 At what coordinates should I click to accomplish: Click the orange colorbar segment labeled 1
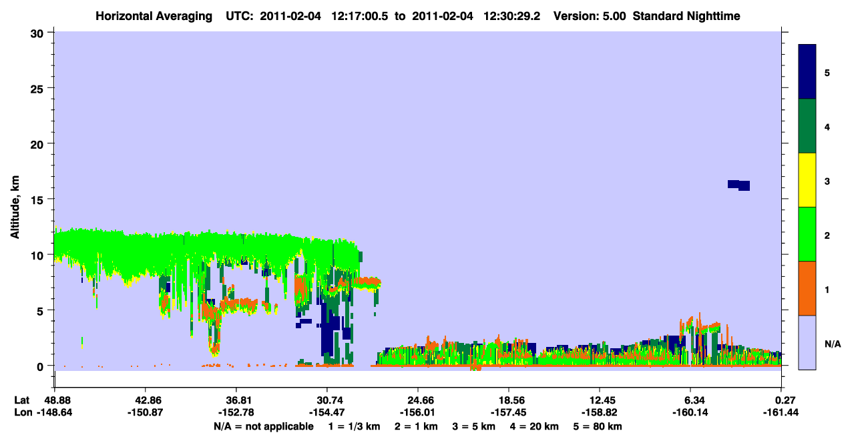pos(807,288)
